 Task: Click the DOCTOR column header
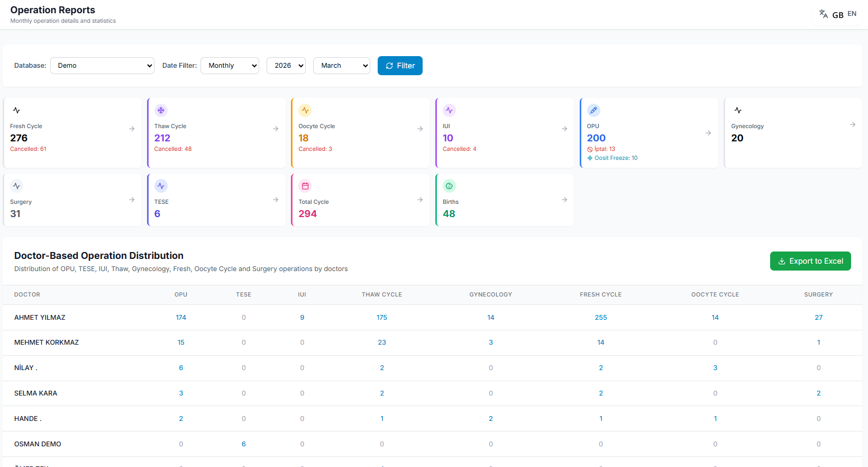[27, 294]
